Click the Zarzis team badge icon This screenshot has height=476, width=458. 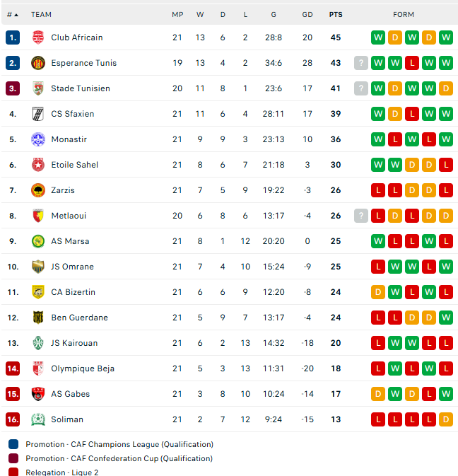coord(38,190)
